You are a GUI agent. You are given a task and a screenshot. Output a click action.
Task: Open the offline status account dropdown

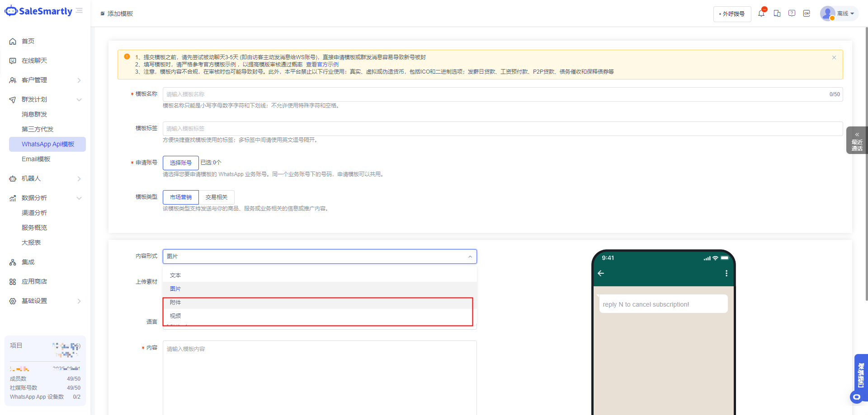click(839, 14)
